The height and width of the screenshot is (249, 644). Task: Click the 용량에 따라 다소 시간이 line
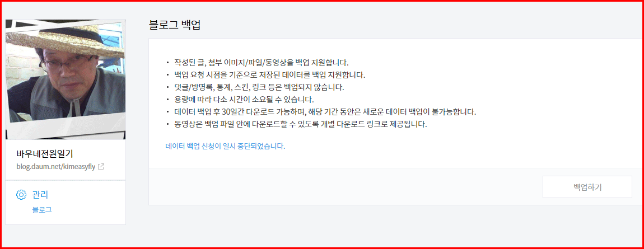coord(244,100)
